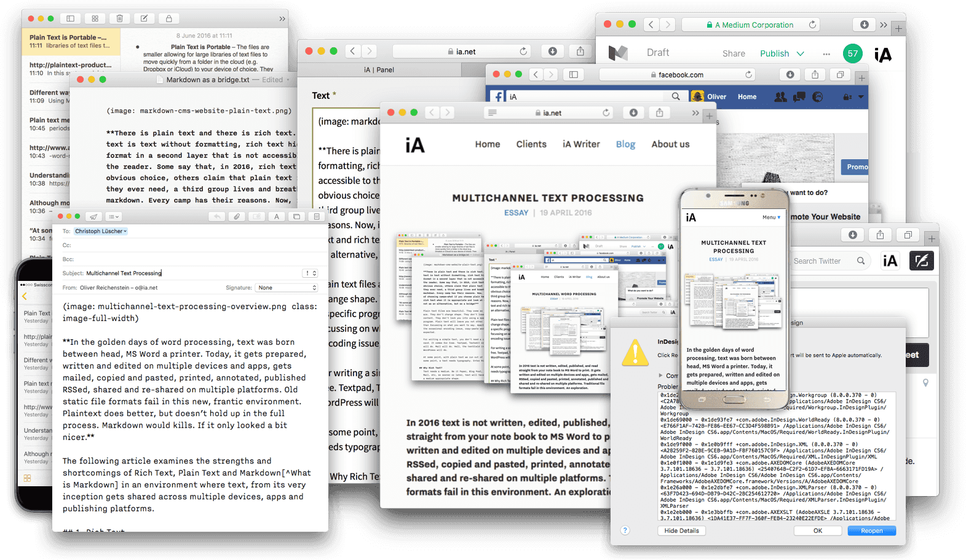Click markup icon in Mail toolbar

[x=256, y=216]
